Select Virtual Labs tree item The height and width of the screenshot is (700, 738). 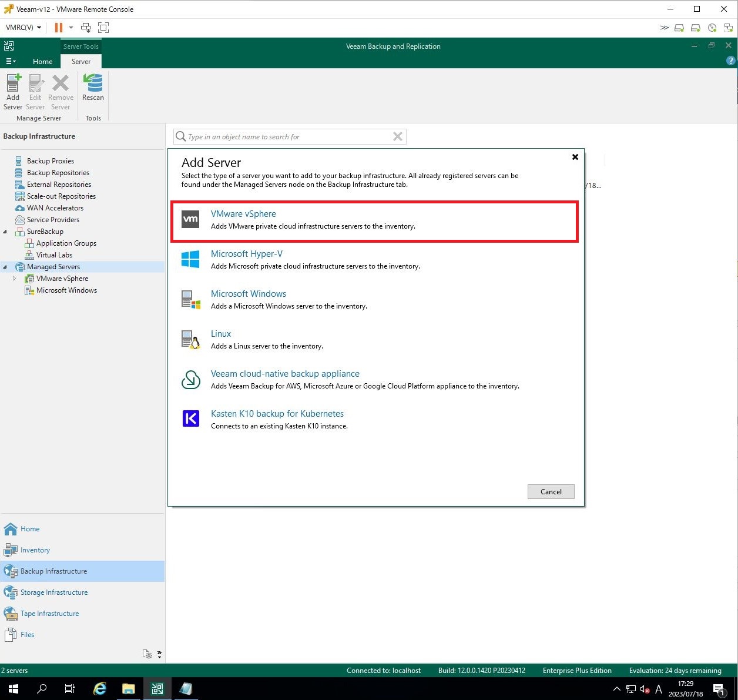click(54, 255)
